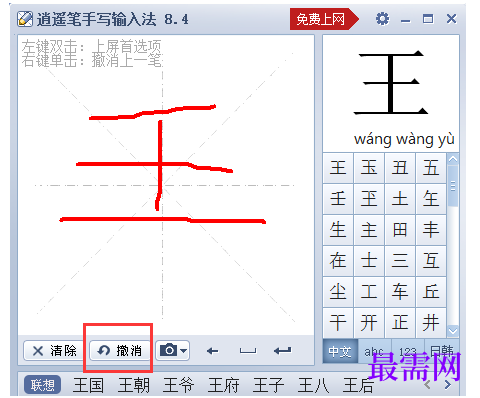Select candidate character 主
The height and width of the screenshot is (398, 480).
point(369,230)
